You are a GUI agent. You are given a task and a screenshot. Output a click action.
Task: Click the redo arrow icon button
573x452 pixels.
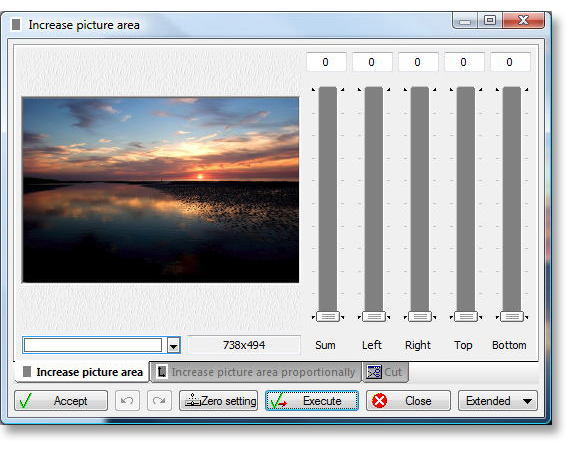(159, 400)
